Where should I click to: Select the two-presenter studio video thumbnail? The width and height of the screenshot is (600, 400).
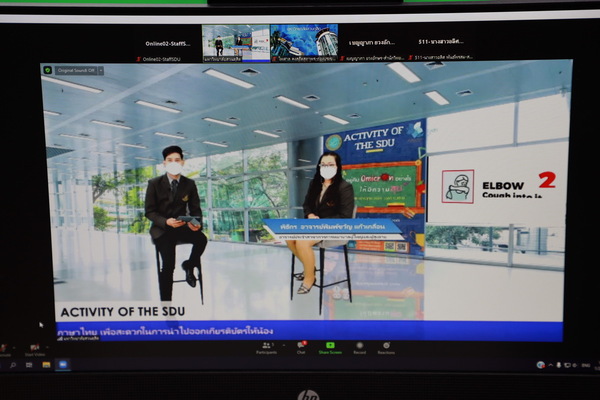[235, 43]
